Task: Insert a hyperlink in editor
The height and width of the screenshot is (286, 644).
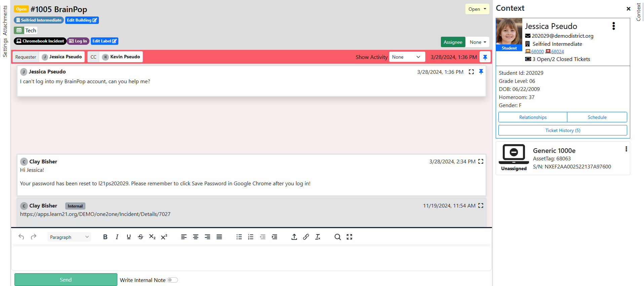Action: (306, 237)
